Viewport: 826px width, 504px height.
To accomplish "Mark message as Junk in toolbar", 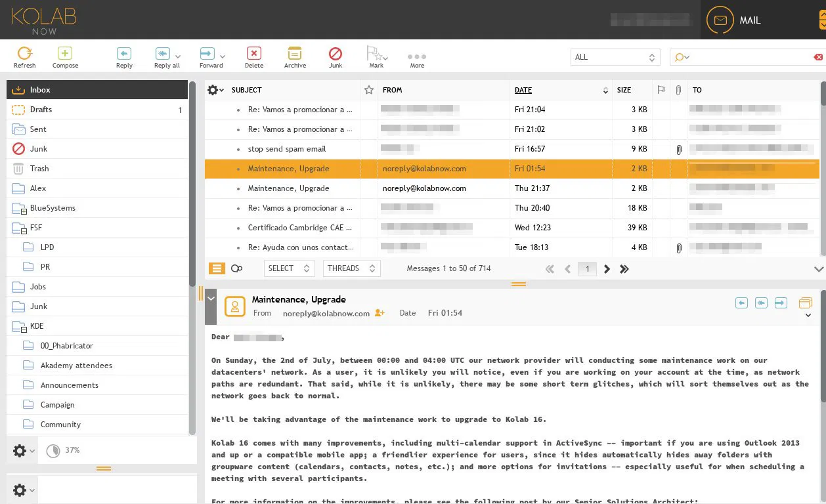I will [336, 57].
